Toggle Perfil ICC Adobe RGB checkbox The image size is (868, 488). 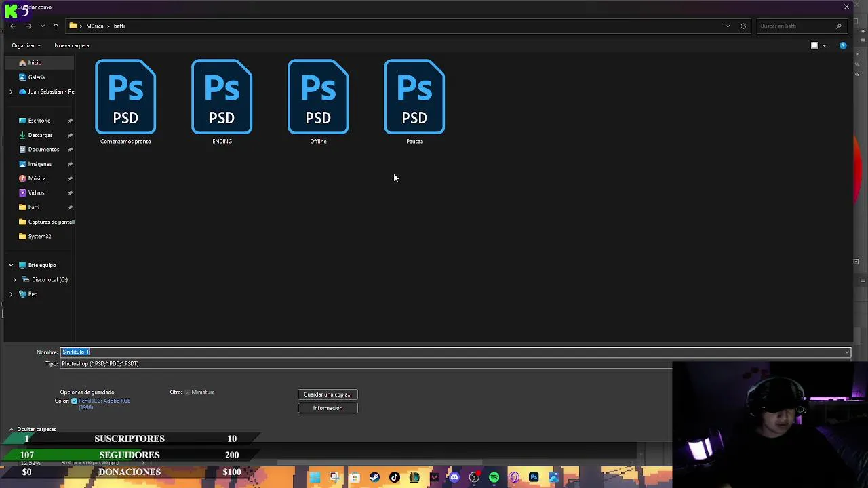tap(74, 401)
